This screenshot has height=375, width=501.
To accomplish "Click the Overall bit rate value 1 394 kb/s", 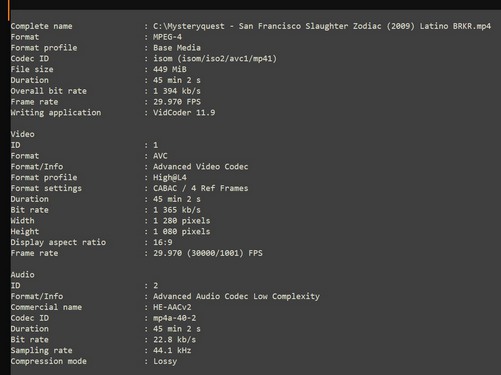I will (177, 91).
